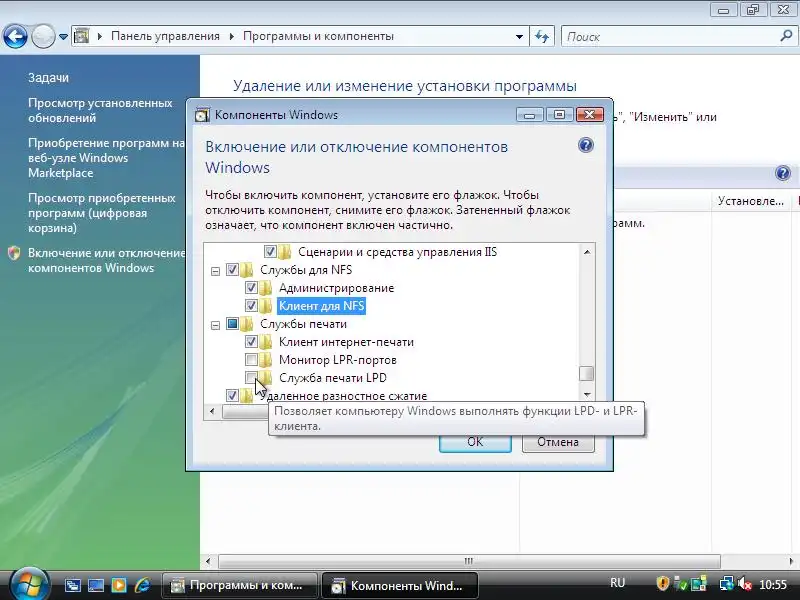
Task: Launch Internet Explorer from quick launch
Action: 142,585
